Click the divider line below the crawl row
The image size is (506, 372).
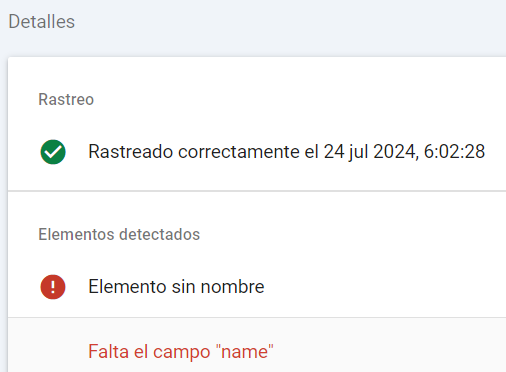(x=257, y=191)
